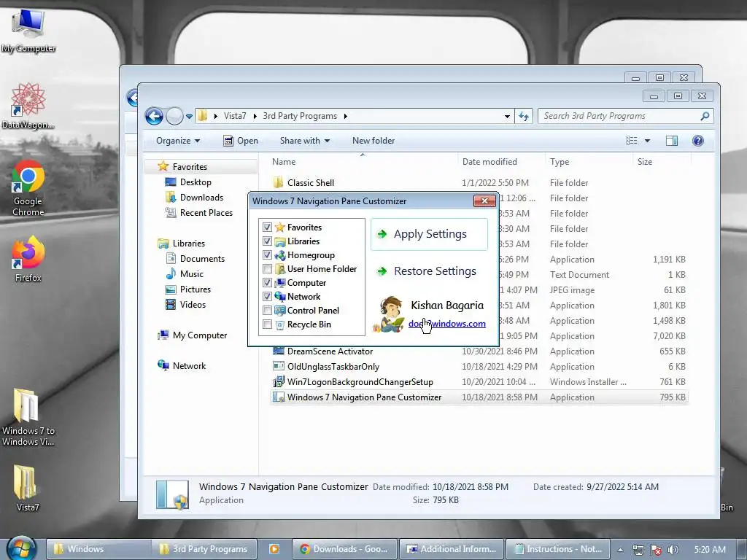Screen dimensions: 747x560
Task: Go back with Explorer back arrow
Action: (x=154, y=116)
